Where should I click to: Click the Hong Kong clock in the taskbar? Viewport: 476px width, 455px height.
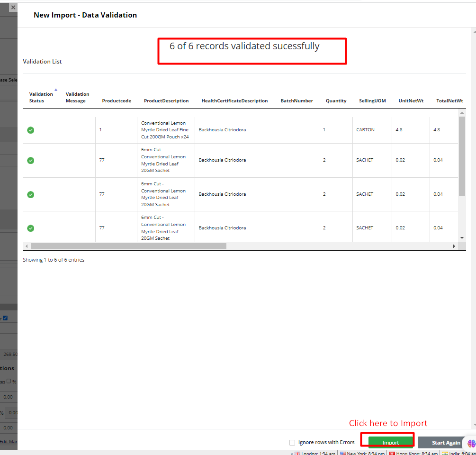[413, 453]
